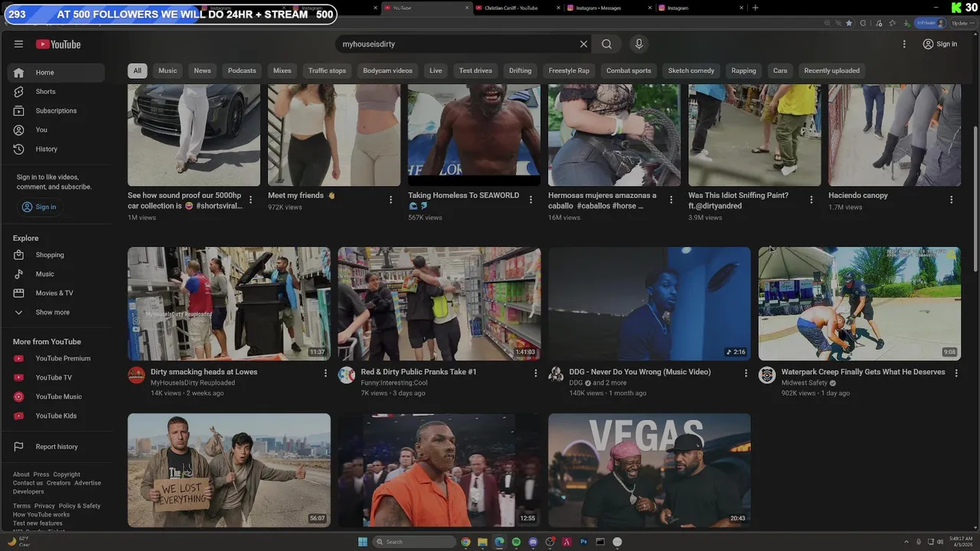The width and height of the screenshot is (980, 551).
Task: Go to Home in the sidebar
Action: click(56, 73)
